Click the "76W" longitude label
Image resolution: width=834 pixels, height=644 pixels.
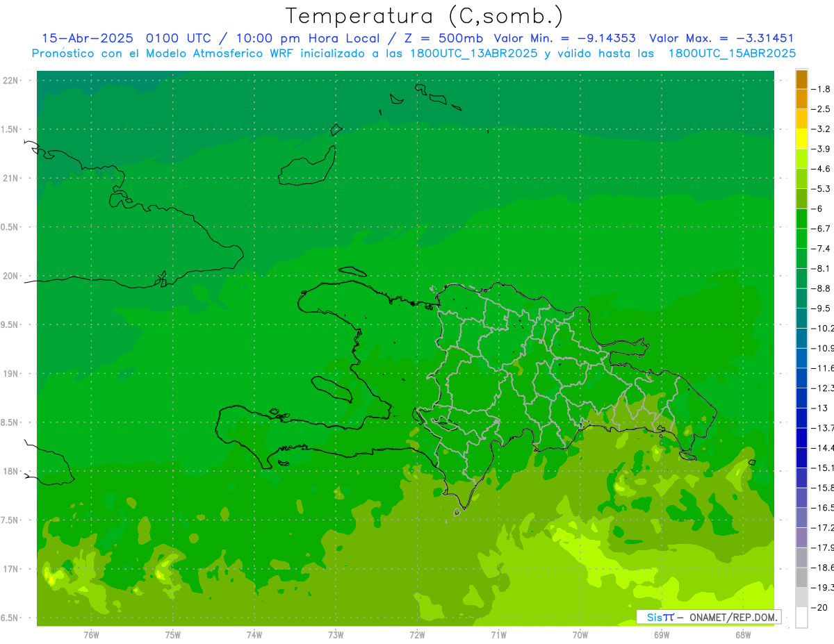(x=91, y=635)
